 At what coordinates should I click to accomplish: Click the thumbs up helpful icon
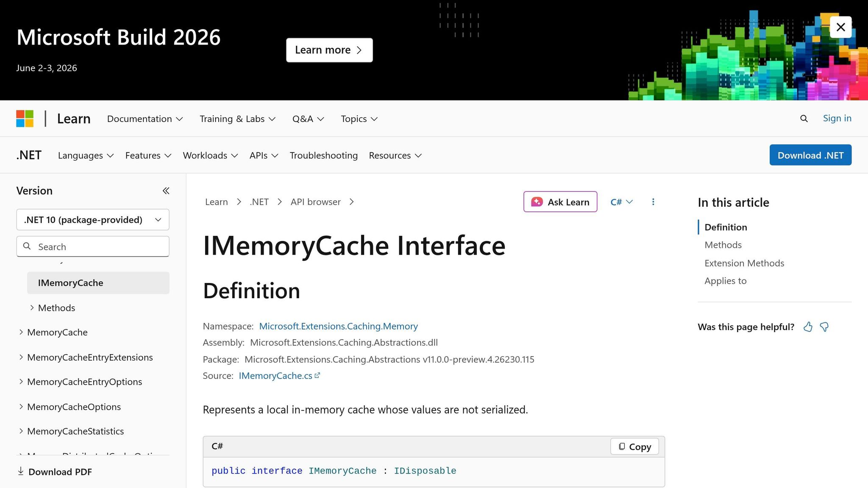[x=808, y=327]
